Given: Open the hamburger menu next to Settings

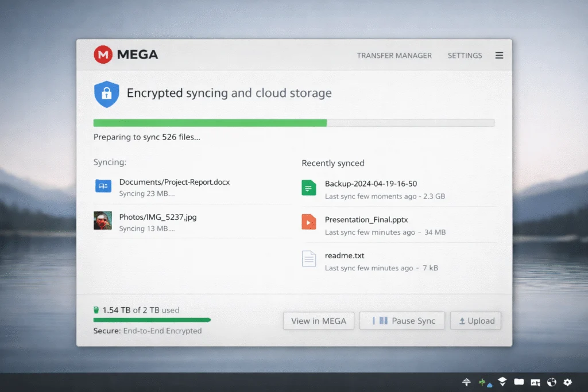Looking at the screenshot, I should click(499, 55).
